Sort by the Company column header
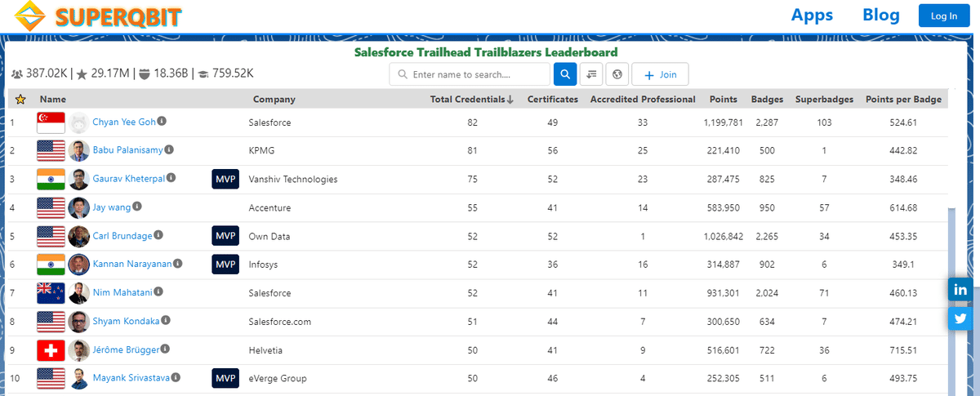 (274, 99)
